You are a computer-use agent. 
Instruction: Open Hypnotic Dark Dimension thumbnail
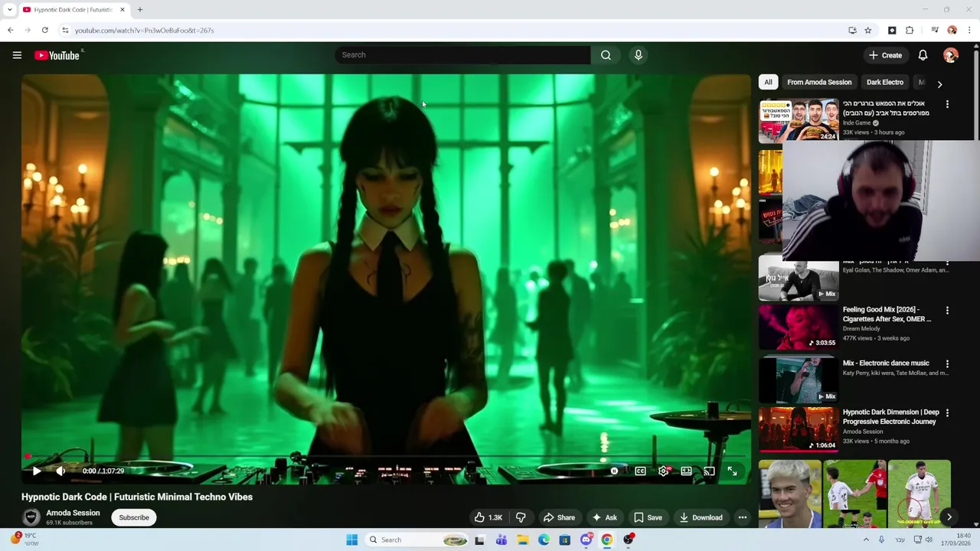tap(799, 429)
